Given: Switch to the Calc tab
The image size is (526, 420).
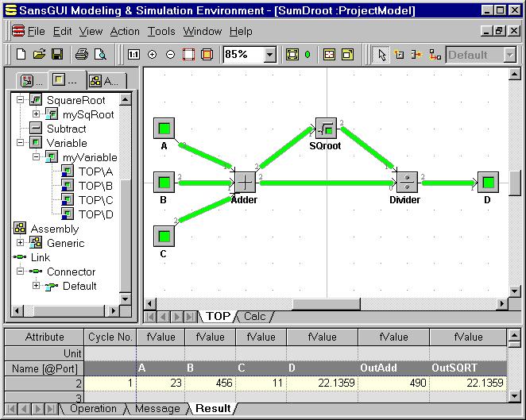Looking at the screenshot, I should (x=255, y=316).
